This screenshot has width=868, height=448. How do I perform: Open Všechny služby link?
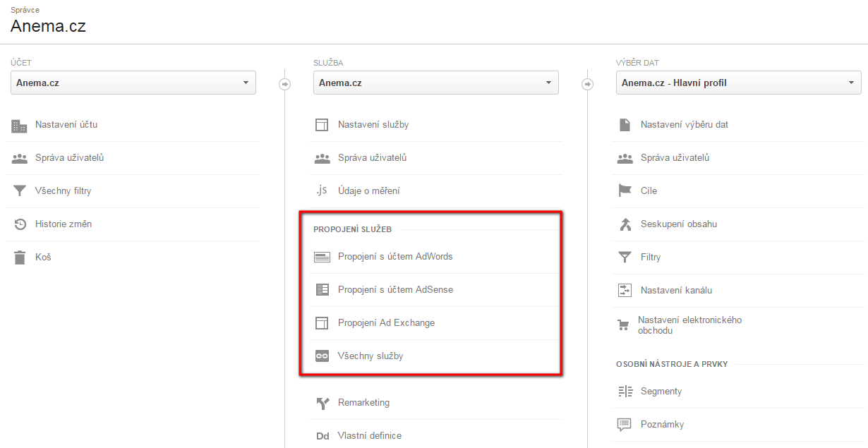[370, 356]
